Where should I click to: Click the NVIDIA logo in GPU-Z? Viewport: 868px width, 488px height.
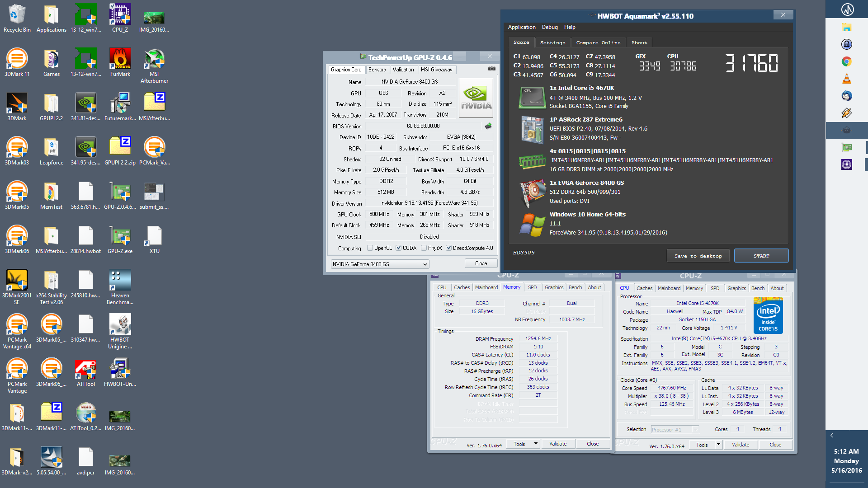click(x=476, y=98)
